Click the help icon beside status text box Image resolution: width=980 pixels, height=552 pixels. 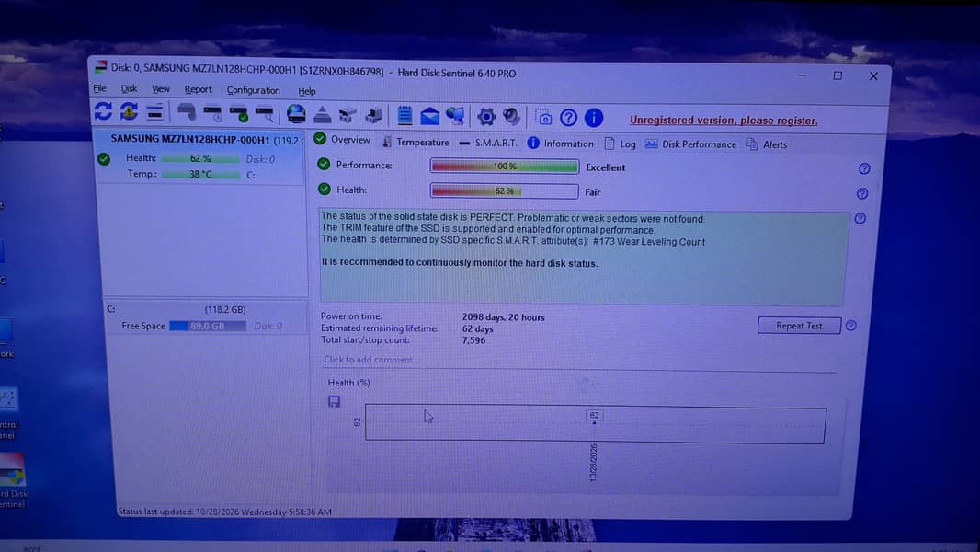pos(860,218)
